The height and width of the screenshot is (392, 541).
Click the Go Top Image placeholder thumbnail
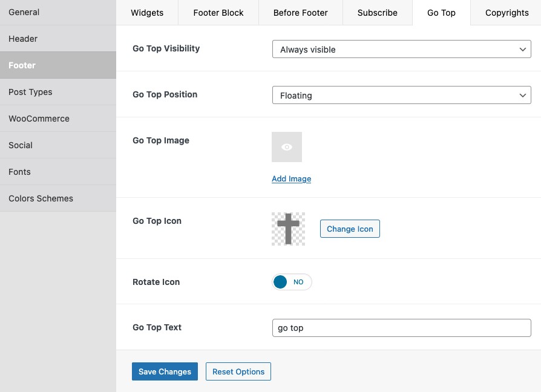tap(287, 147)
